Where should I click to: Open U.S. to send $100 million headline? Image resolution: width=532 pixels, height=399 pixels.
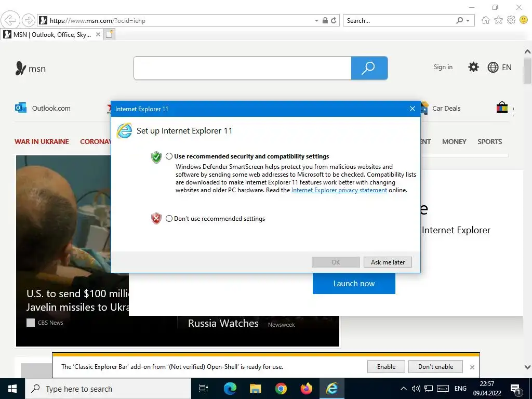coord(78,300)
